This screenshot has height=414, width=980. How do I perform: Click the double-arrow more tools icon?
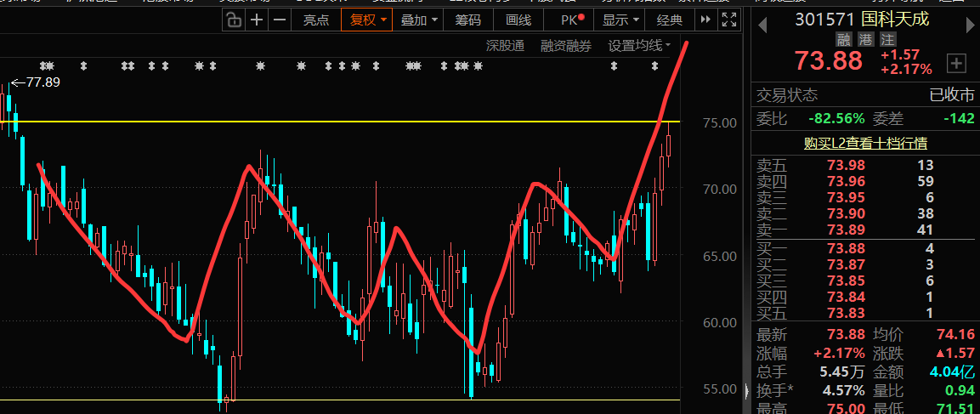[x=705, y=20]
